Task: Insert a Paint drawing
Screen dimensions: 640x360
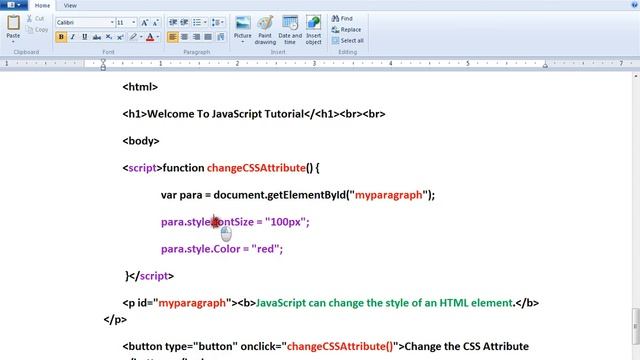Action: pyautogui.click(x=265, y=30)
